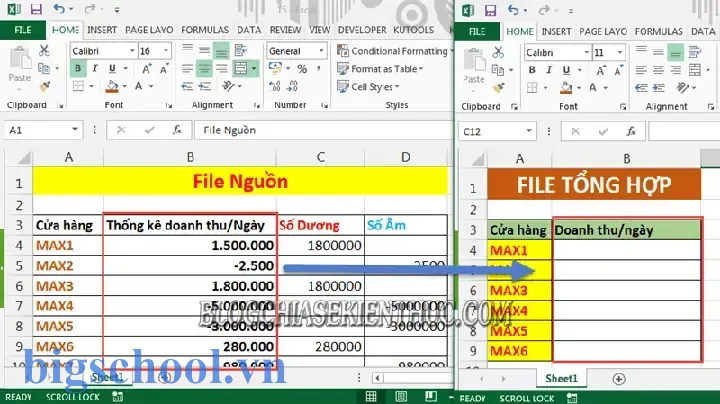Click Accounting Number Format icon
Viewport: 720px width, 404px height.
click(x=275, y=69)
